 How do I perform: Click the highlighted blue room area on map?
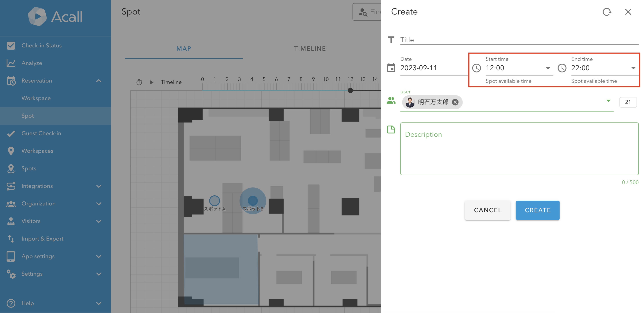[221, 269]
